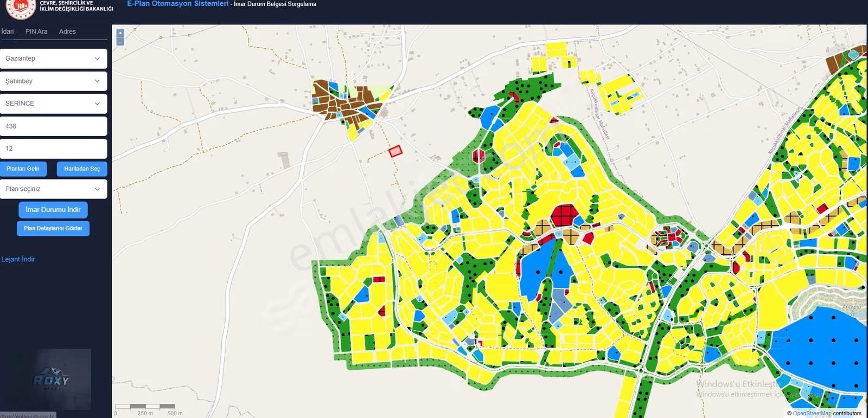Expand the Şahinbey district dropdown
868x418 pixels.
coord(53,81)
